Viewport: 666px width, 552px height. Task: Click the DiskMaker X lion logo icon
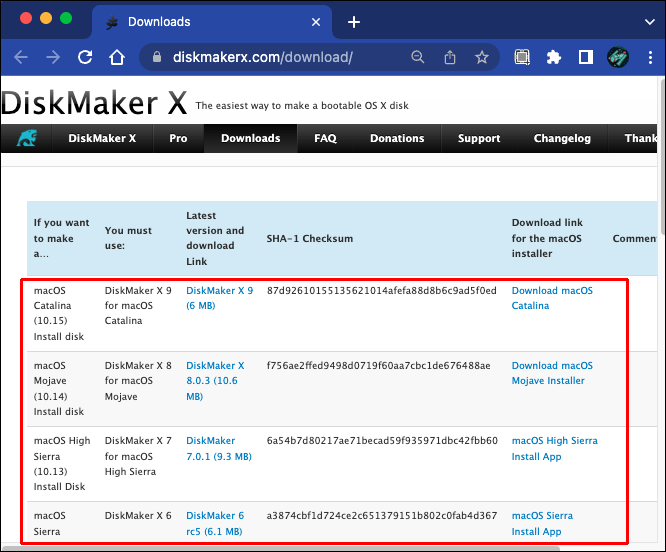tap(26, 138)
